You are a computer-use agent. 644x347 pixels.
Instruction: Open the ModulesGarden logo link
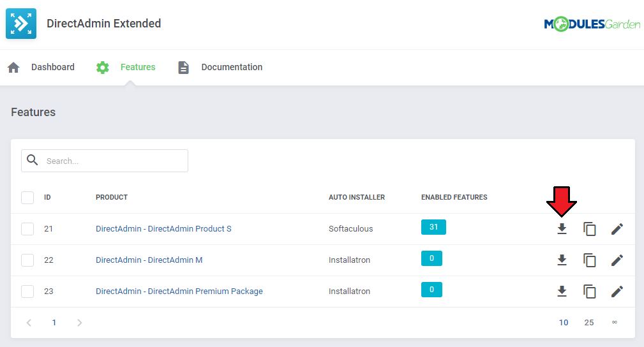click(x=592, y=24)
